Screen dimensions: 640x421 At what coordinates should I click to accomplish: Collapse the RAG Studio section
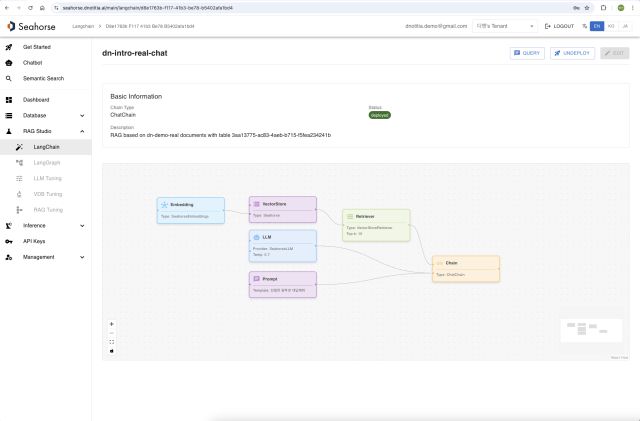[x=82, y=131]
